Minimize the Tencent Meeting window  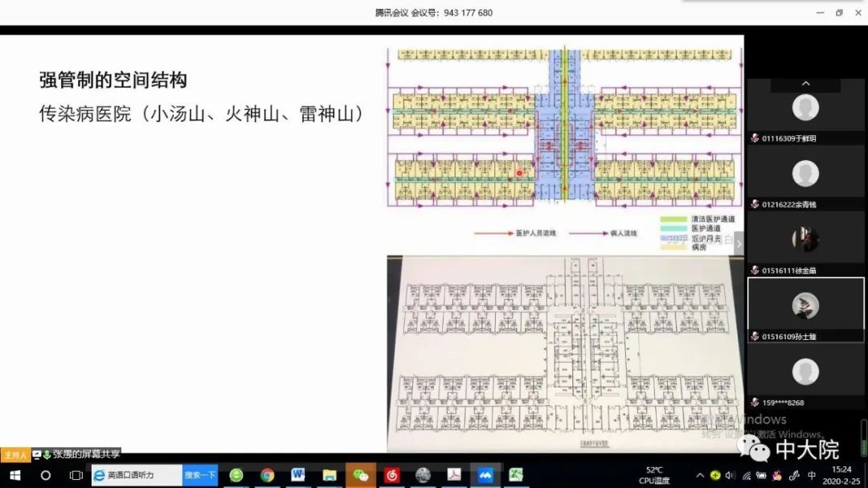(820, 13)
